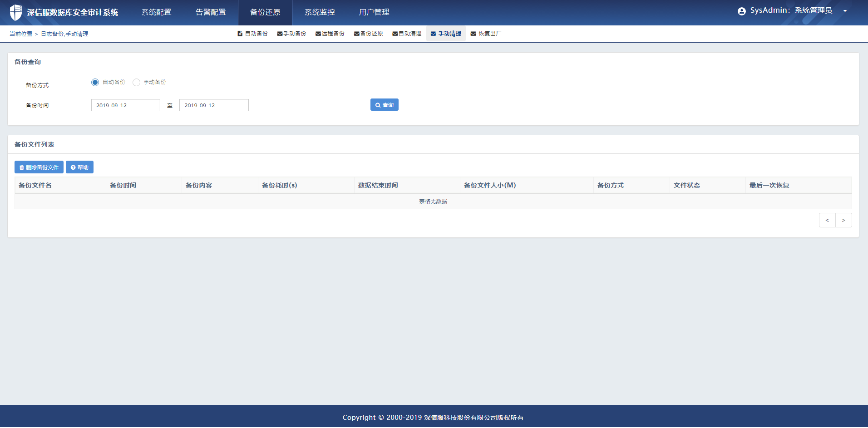Click the 删除备份文件 button

39,167
